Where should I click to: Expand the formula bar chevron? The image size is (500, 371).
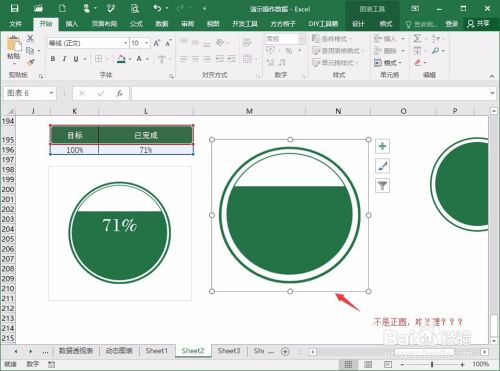[x=492, y=93]
